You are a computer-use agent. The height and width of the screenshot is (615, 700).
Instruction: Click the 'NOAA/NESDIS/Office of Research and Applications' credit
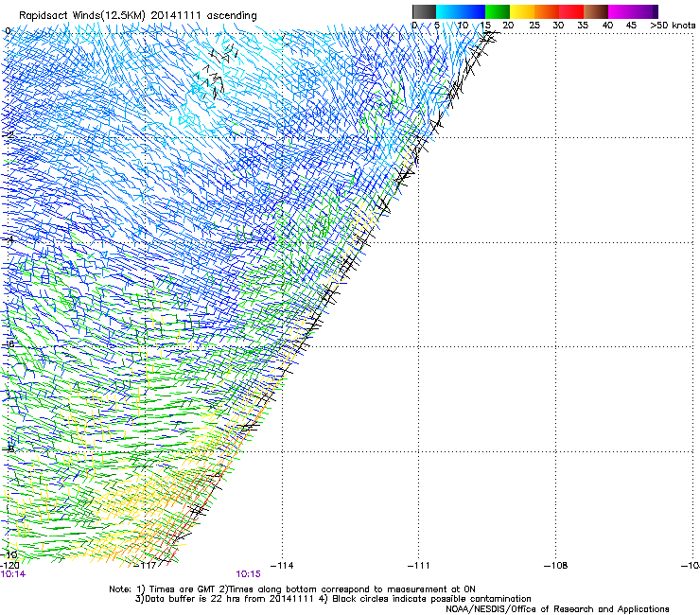[557, 609]
